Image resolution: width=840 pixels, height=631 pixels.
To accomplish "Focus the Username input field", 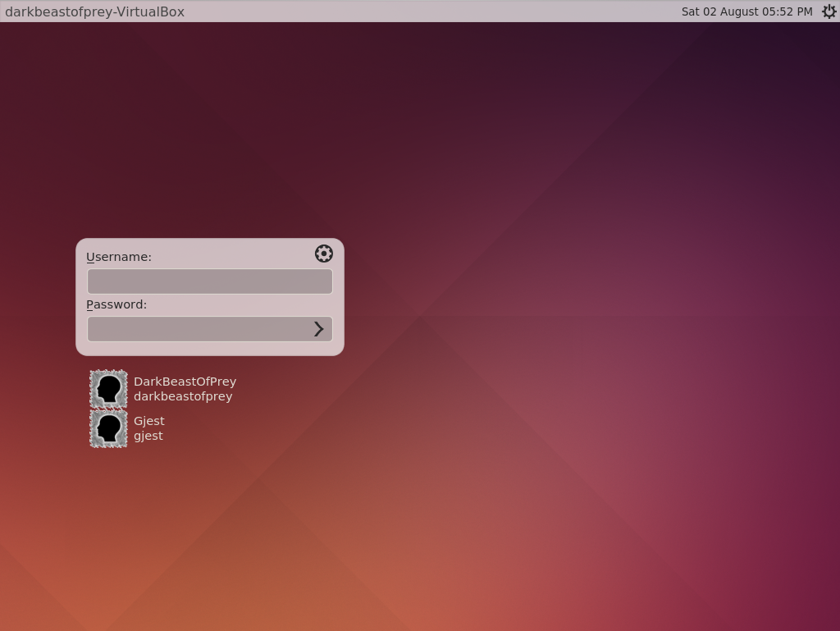I will [210, 281].
